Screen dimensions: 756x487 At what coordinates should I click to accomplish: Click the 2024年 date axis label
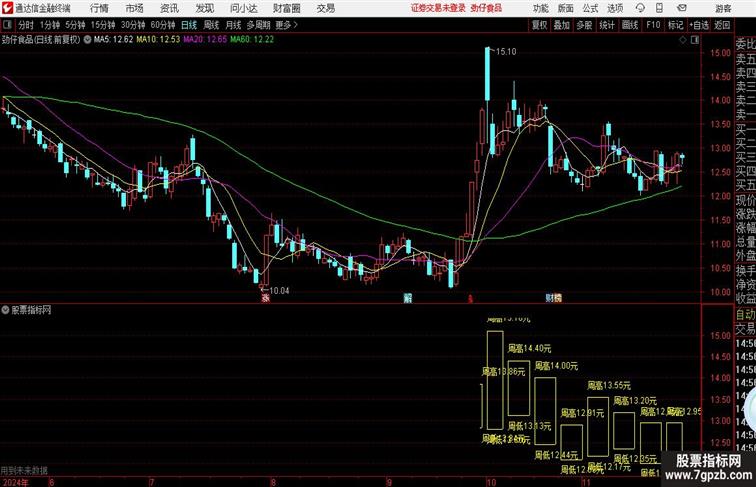[15, 482]
